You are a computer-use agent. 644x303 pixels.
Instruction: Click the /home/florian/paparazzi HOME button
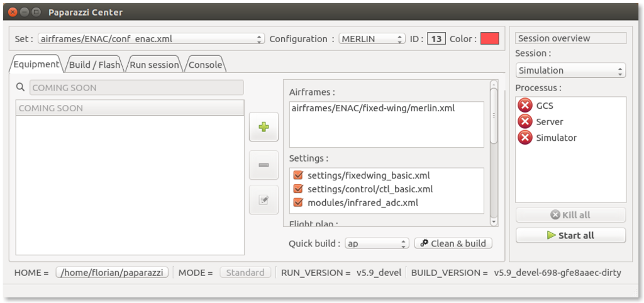[x=112, y=273]
